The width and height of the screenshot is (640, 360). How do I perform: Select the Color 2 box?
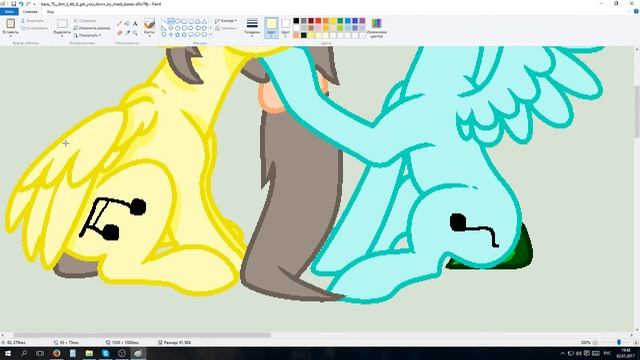point(285,27)
